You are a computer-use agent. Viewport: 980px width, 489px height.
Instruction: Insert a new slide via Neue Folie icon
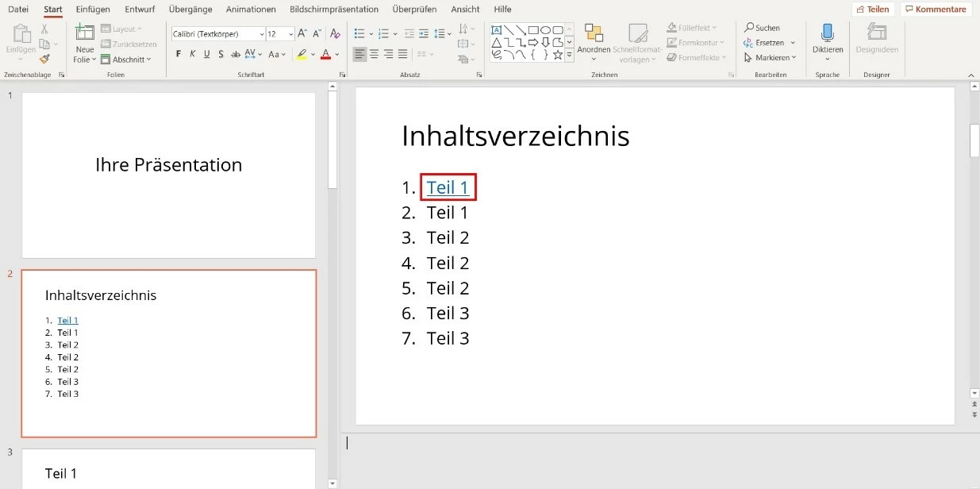[x=84, y=33]
